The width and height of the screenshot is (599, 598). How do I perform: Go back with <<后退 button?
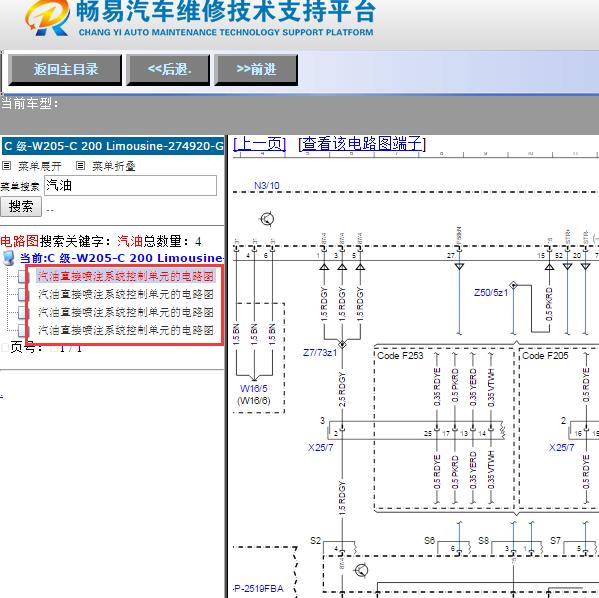168,70
